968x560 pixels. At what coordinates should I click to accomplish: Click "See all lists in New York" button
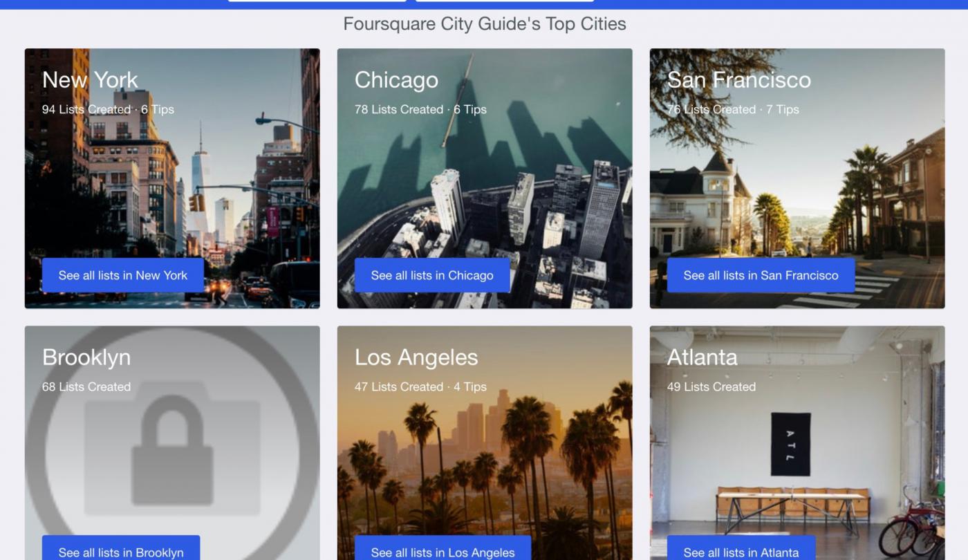[123, 275]
